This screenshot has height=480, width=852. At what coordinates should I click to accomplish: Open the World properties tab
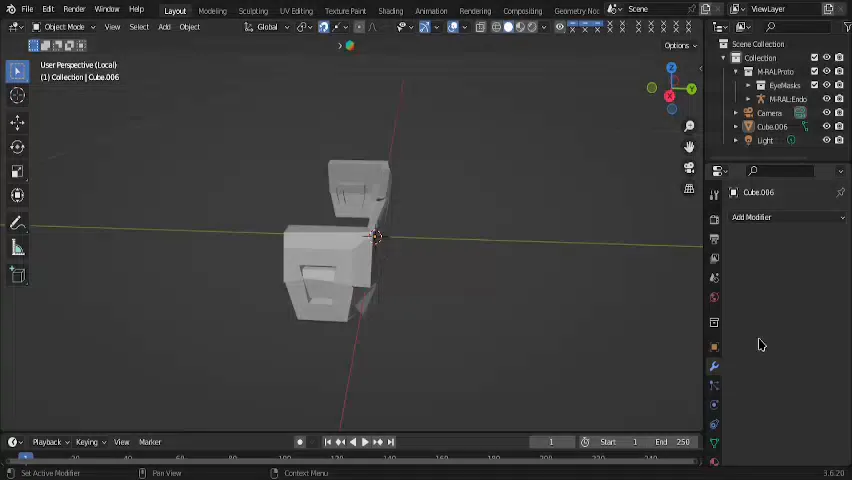click(714, 297)
